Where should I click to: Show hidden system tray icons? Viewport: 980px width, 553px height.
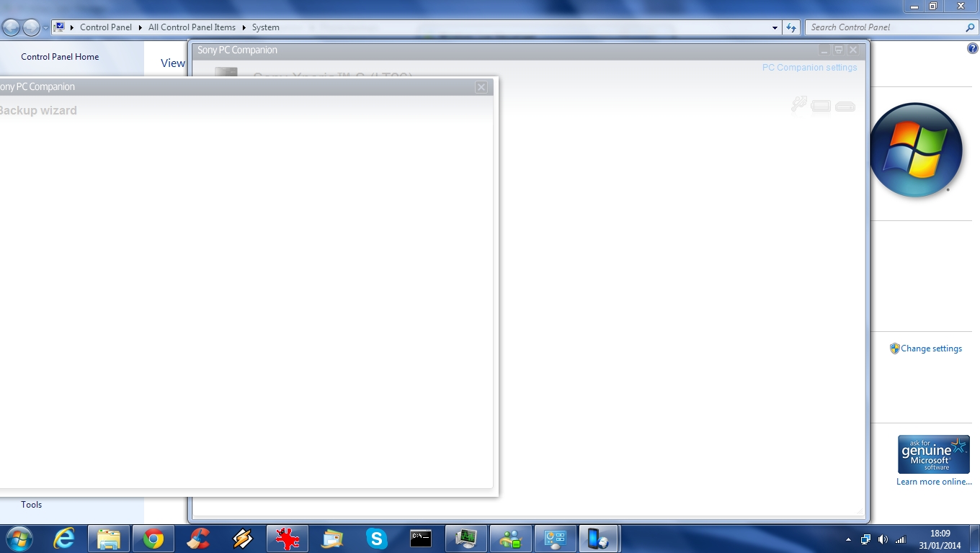tap(847, 539)
